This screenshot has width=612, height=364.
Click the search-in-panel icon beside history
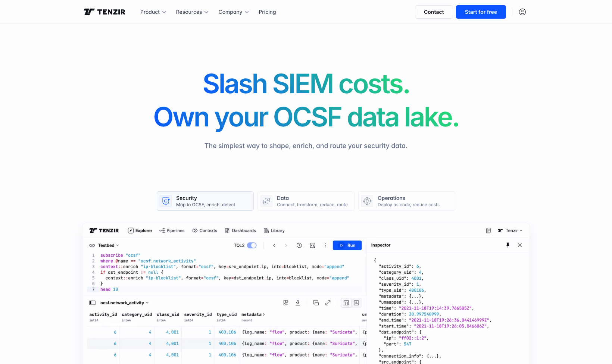[313, 245]
